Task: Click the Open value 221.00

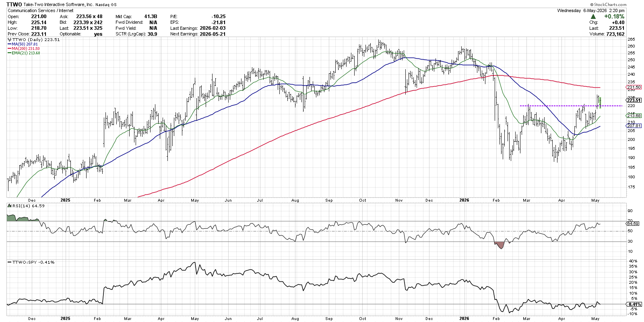Action: coord(39,17)
